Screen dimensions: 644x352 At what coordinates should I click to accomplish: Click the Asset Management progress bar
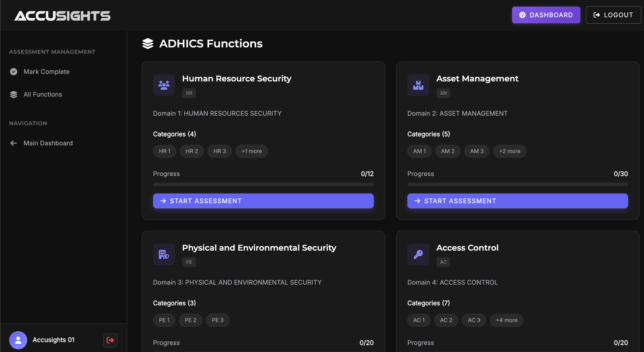pyautogui.click(x=517, y=184)
